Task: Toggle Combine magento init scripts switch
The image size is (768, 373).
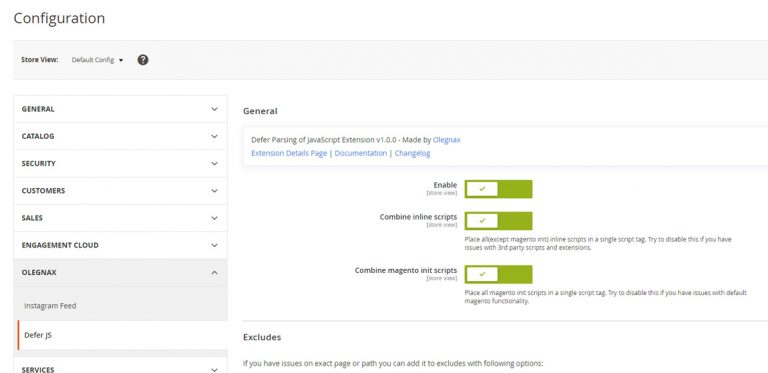Action: point(498,274)
